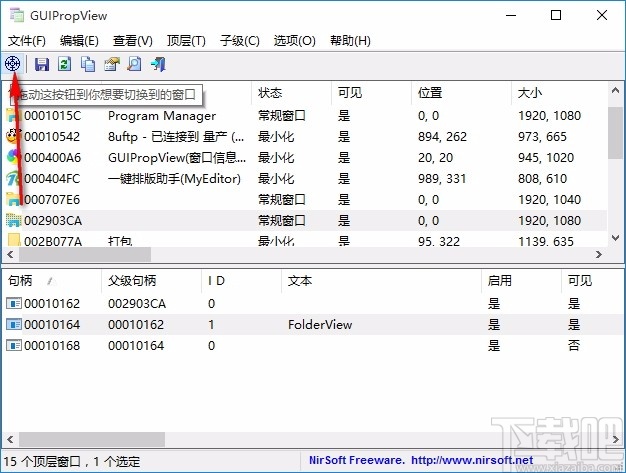Viewport: 626px width, 473px height.
Task: Click the child list horizontal scrollbar thumb
Action: 92,439
